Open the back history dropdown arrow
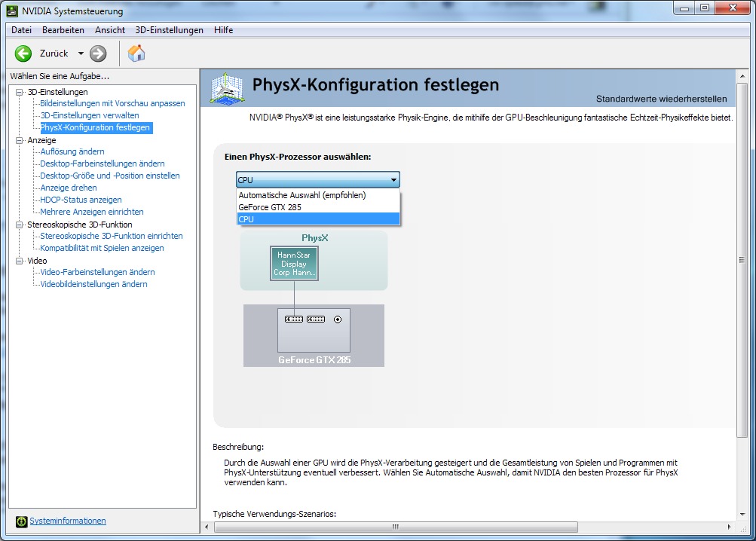 point(81,53)
